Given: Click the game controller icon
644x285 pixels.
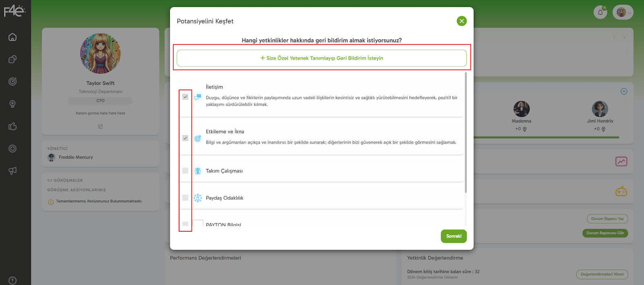Looking at the screenshot, I should click(x=621, y=191).
